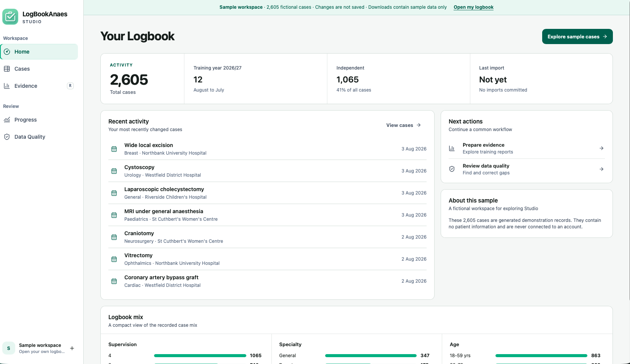Click the R badge beside Evidence
The height and width of the screenshot is (364, 630).
pos(70,86)
